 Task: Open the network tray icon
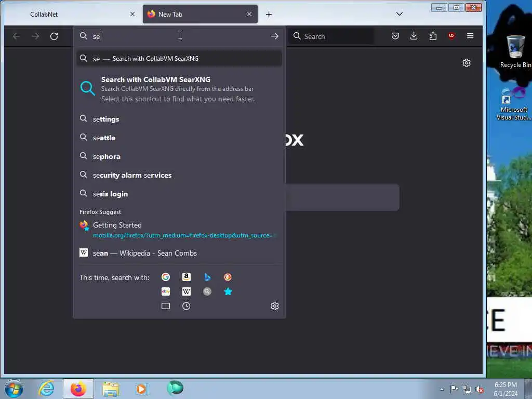pyautogui.click(x=467, y=389)
